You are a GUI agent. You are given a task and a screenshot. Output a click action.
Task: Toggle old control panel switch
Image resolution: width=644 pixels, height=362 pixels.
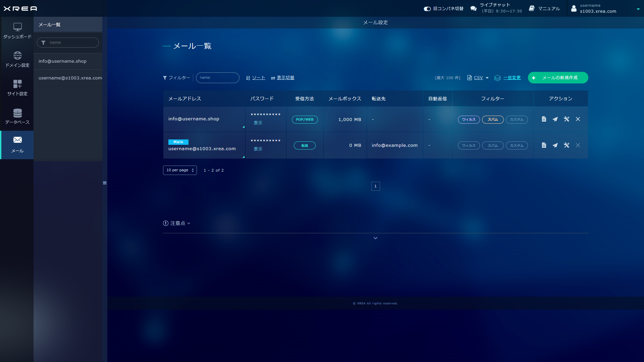[x=427, y=9]
